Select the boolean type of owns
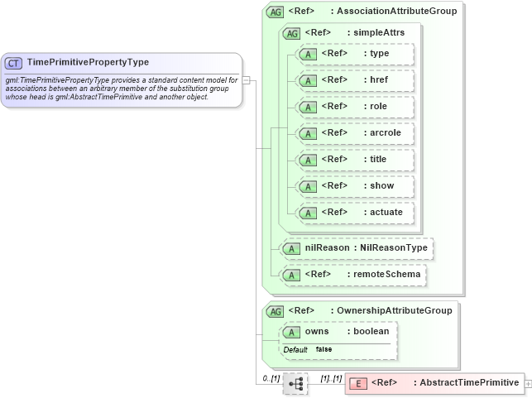The height and width of the screenshot is (398, 532). click(371, 331)
